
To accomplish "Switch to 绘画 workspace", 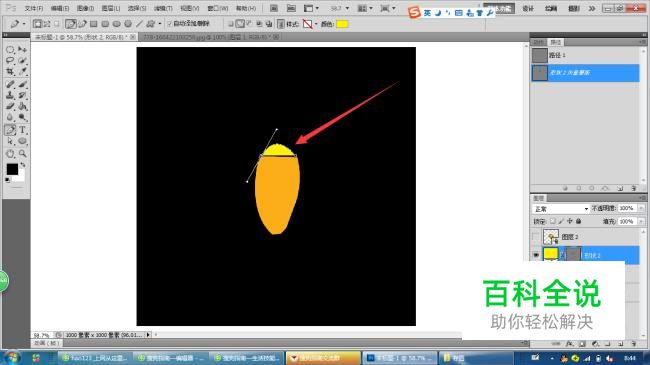I will click(551, 8).
